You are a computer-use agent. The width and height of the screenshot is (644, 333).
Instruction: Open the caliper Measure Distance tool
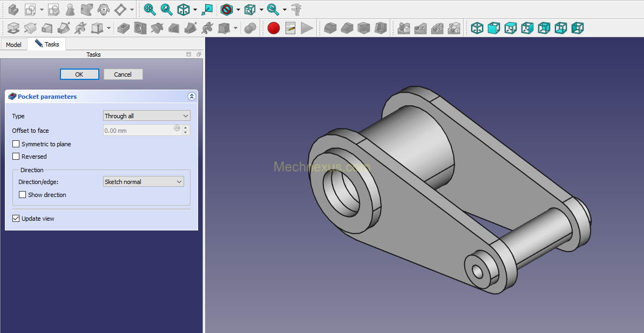296,9
